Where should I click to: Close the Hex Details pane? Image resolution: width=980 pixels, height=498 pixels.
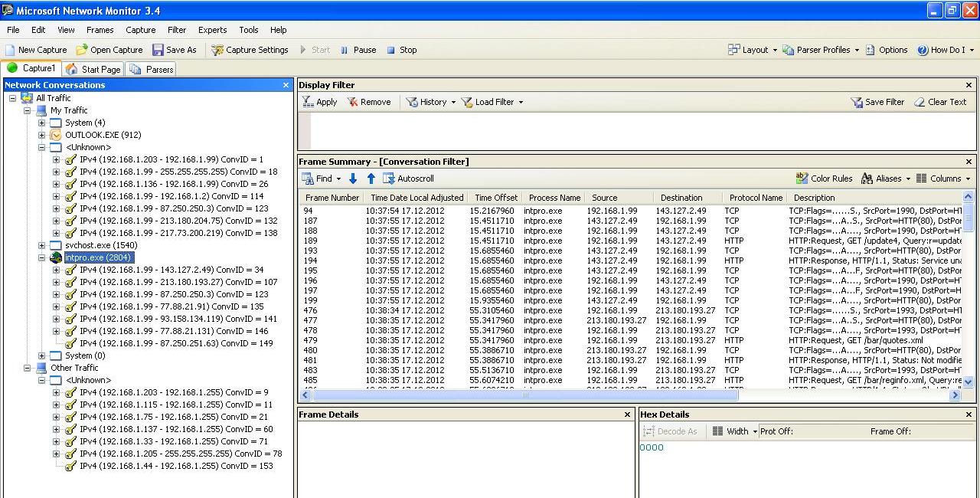tap(969, 414)
